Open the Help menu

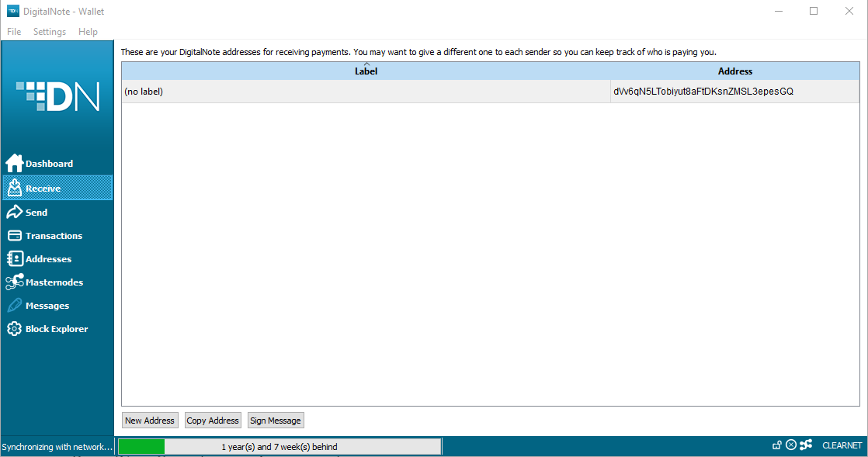[88, 32]
